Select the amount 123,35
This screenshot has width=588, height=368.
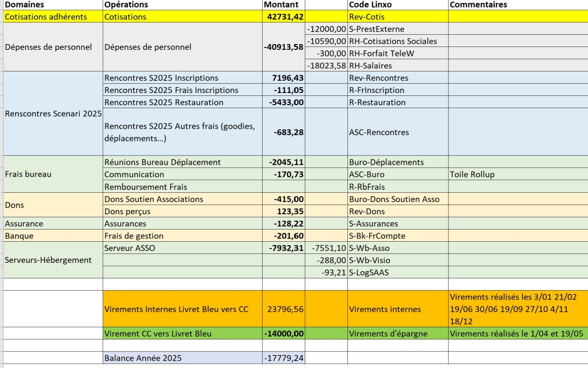[283, 211]
